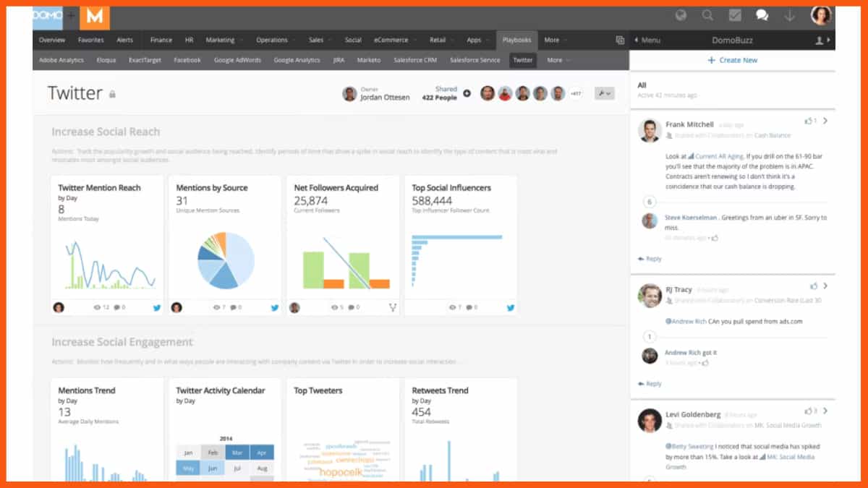This screenshot has width=868, height=488.
Task: Click the +417 more people badge
Action: tap(576, 93)
